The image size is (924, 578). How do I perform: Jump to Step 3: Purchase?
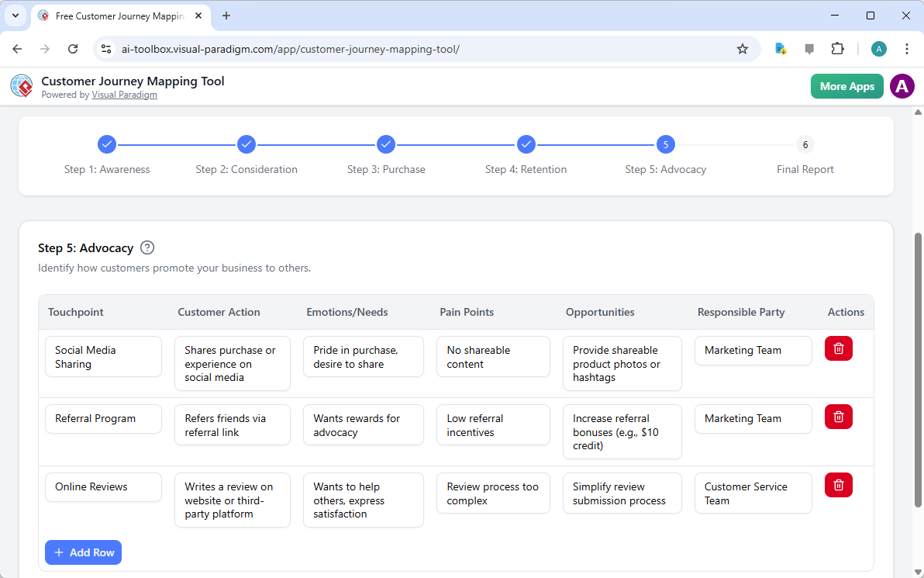386,144
